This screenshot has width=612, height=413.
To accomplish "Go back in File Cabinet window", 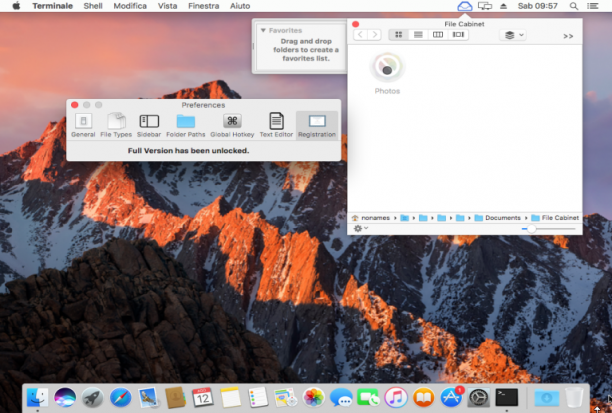I will pyautogui.click(x=361, y=35).
